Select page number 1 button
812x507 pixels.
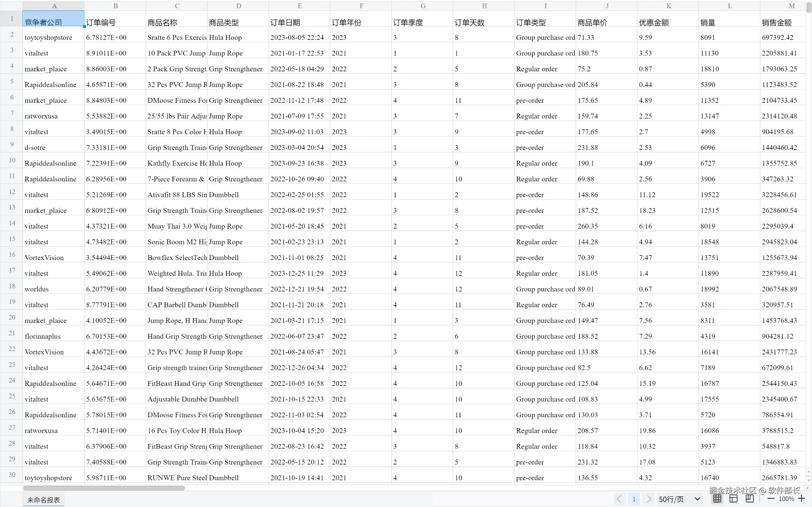click(x=634, y=499)
